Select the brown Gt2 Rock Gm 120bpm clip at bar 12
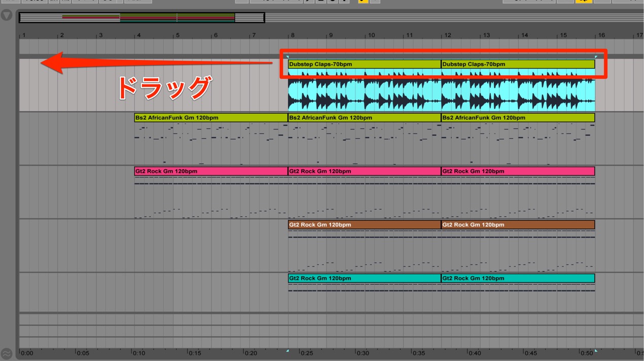Viewport: 644px width, 361px height. (x=518, y=224)
